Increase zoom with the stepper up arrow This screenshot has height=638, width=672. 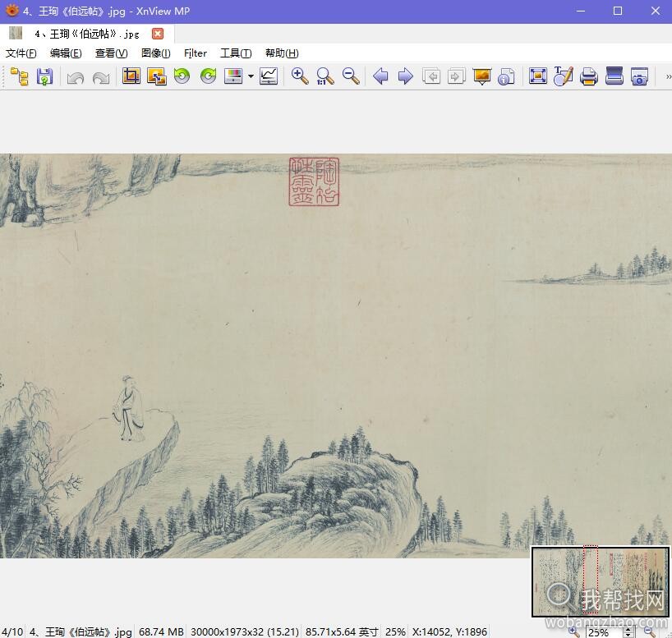628,629
